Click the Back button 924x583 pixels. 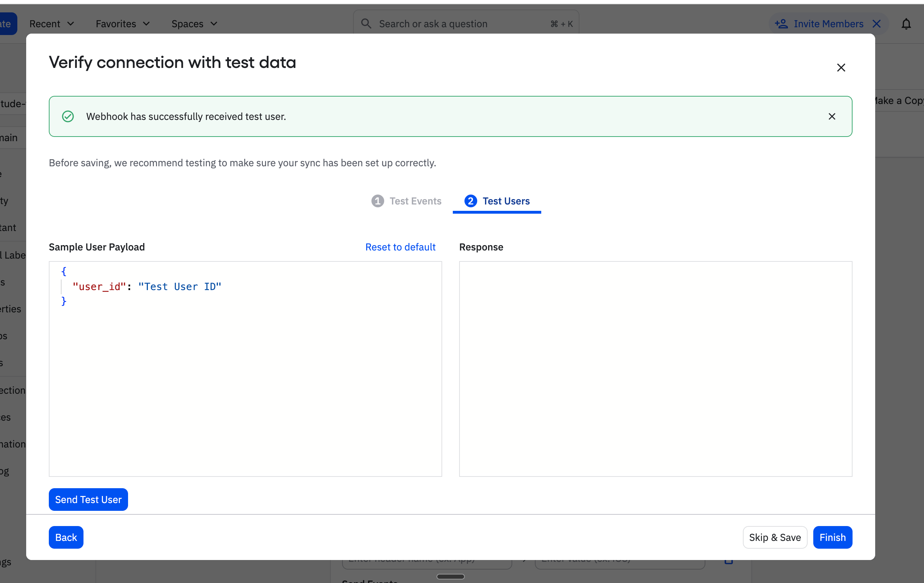coord(66,537)
